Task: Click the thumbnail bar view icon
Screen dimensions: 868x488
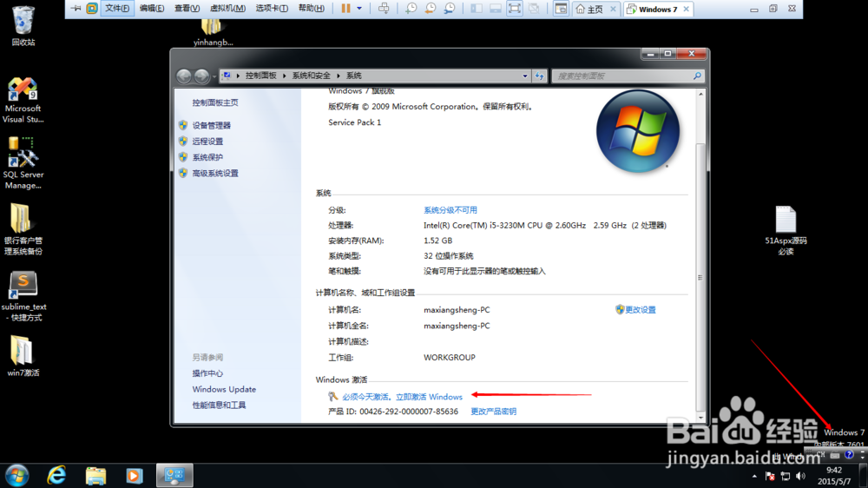Action: (496, 9)
